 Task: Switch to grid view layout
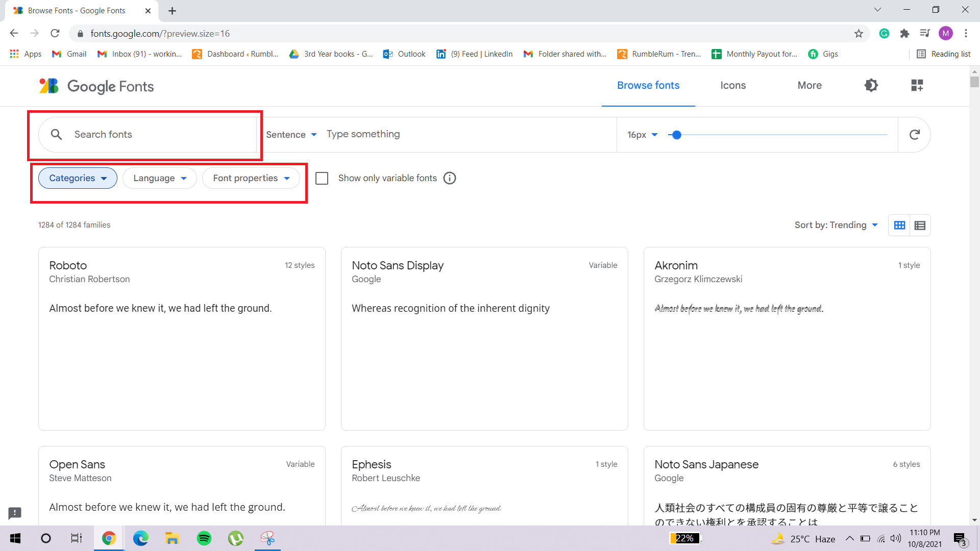(899, 225)
